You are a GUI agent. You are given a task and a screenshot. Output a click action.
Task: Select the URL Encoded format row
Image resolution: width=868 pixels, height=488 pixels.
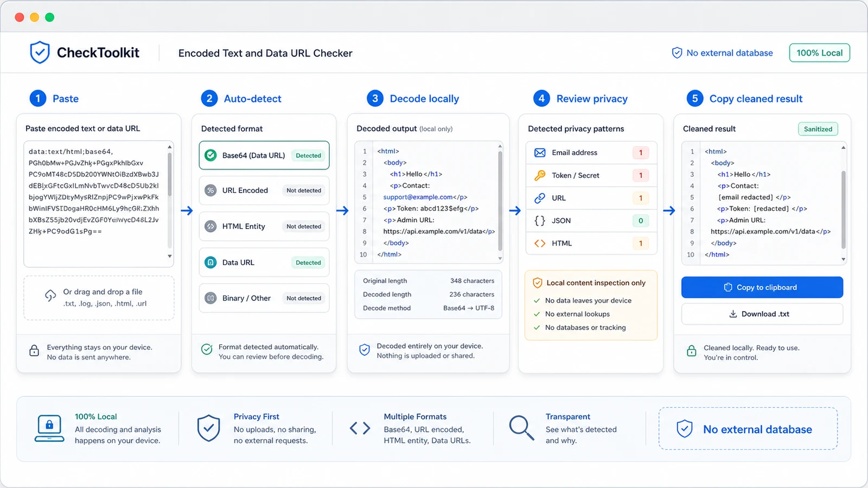click(264, 190)
